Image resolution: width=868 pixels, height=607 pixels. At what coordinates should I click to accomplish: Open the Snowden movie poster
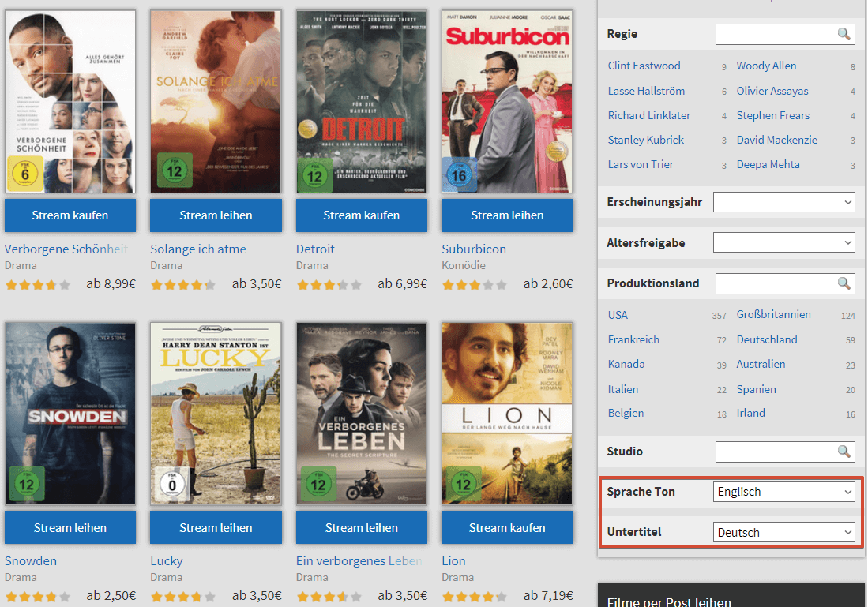pyautogui.click(x=70, y=414)
